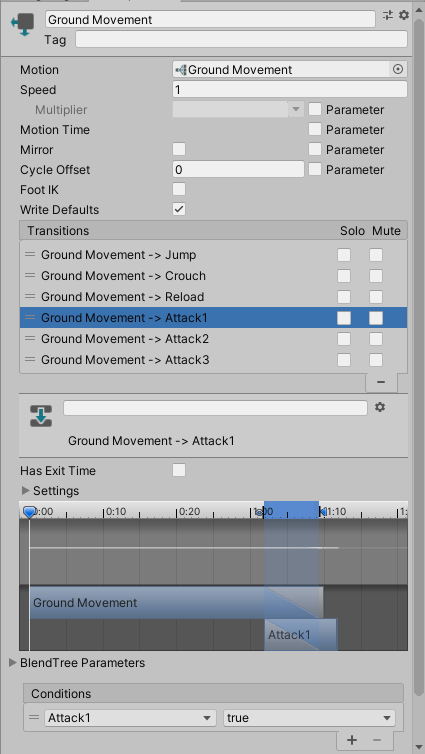The height and width of the screenshot is (754, 425).
Task: Click the Ground Movement clip in timeline
Action: (176, 603)
